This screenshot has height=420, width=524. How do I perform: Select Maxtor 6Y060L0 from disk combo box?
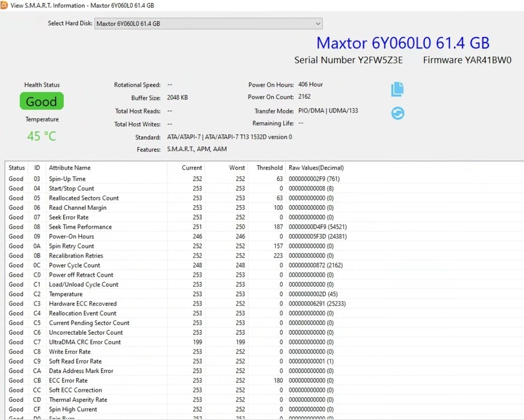pos(164,23)
